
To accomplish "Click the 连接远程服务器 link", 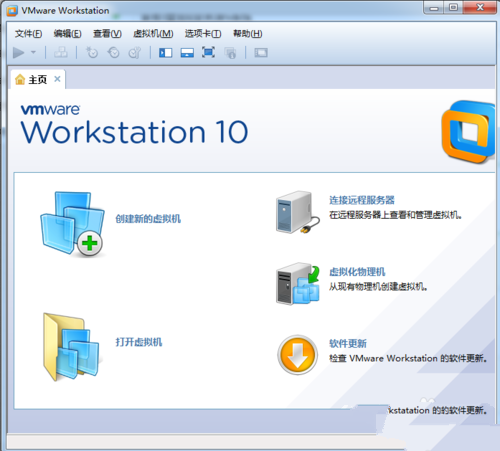I will (362, 200).
